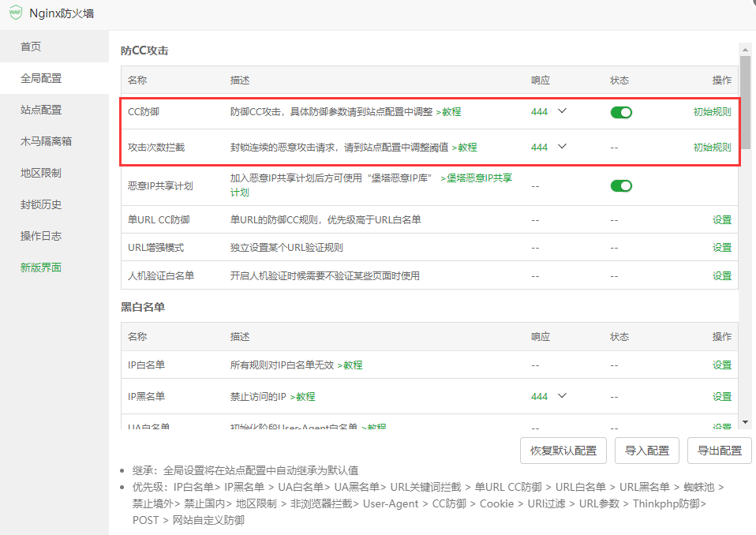This screenshot has height=535, width=756.
Task: Click the 导出配置 button
Action: tap(720, 451)
